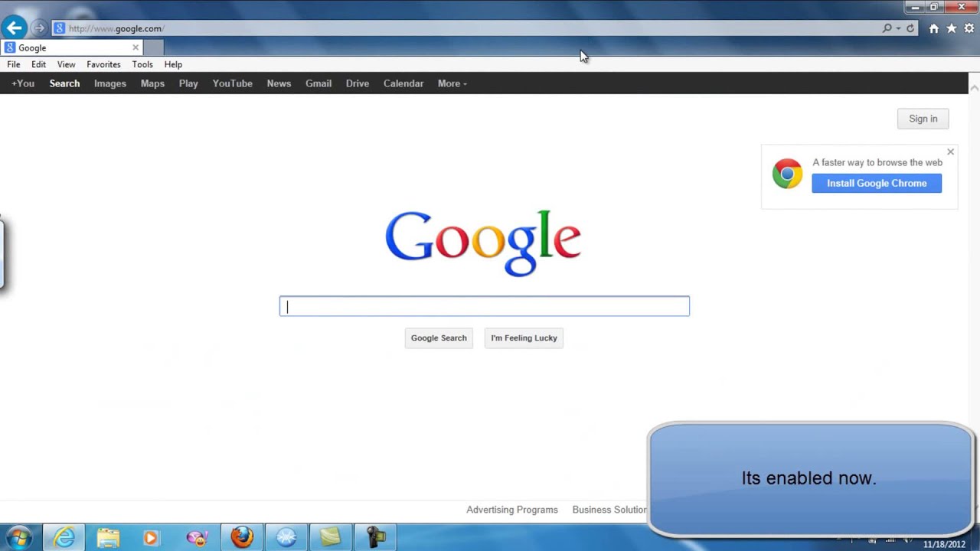Open YouTube in the Google bar

click(233, 83)
